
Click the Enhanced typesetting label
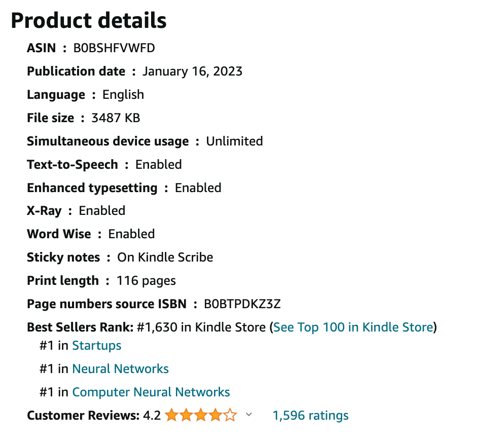pos(92,188)
